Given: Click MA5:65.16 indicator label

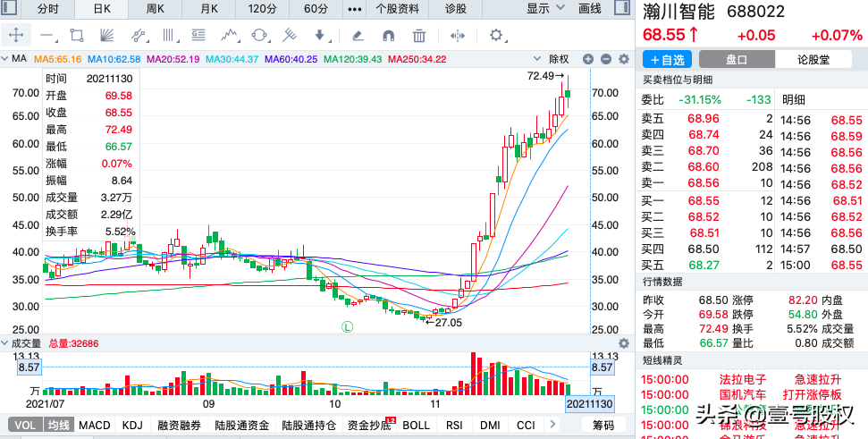Looking at the screenshot, I should (x=58, y=59).
